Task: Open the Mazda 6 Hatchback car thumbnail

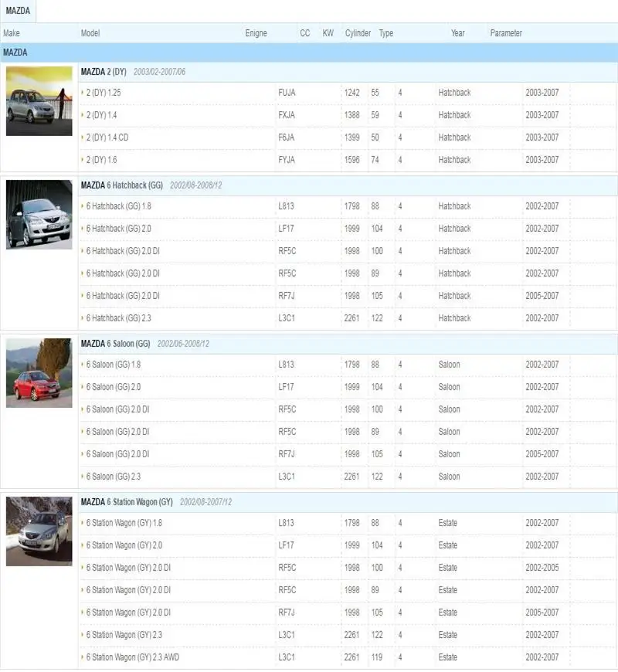Action: click(x=39, y=214)
